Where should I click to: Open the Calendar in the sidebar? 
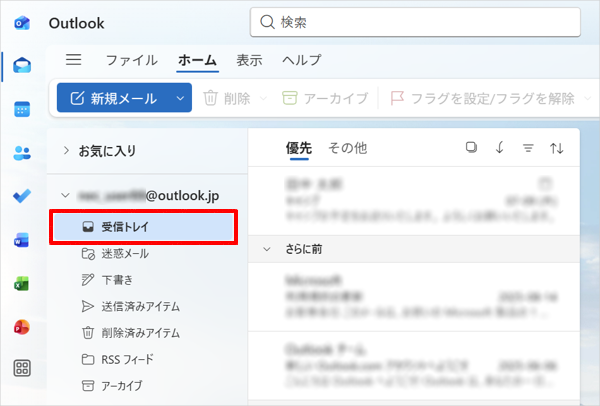click(22, 109)
